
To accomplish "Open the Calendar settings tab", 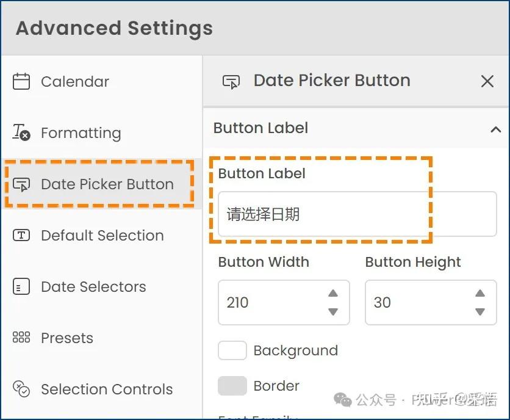I will (x=75, y=82).
